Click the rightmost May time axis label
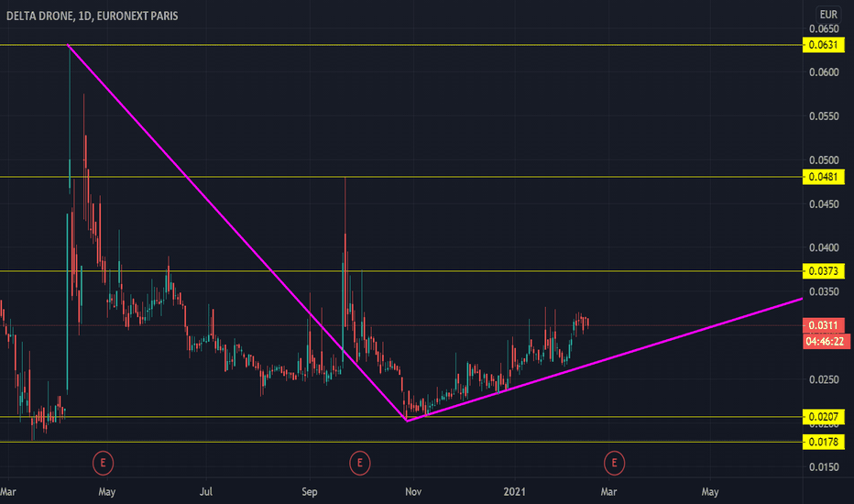Image resolution: width=854 pixels, height=504 pixels. click(x=710, y=491)
